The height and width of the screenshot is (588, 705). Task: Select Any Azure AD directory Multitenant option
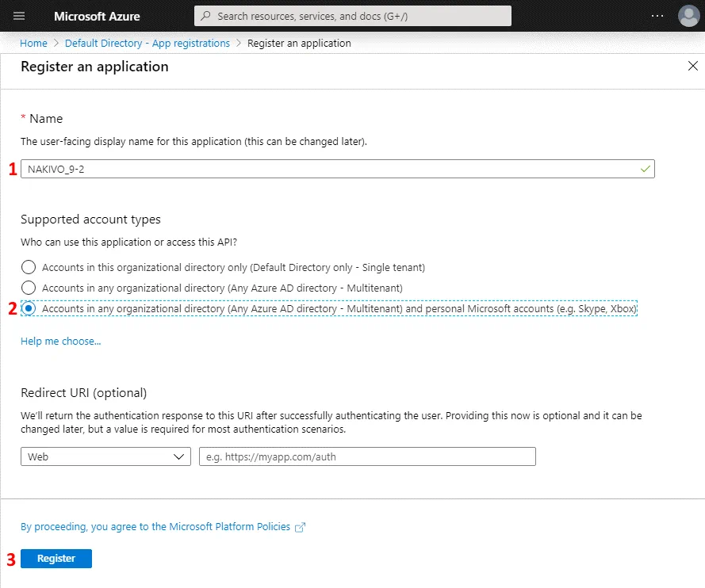click(29, 288)
